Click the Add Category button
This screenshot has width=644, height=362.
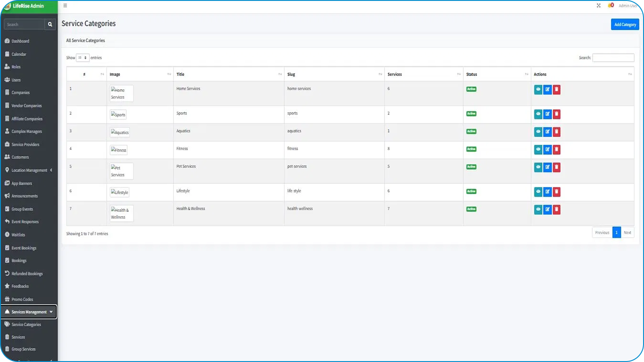(x=625, y=24)
